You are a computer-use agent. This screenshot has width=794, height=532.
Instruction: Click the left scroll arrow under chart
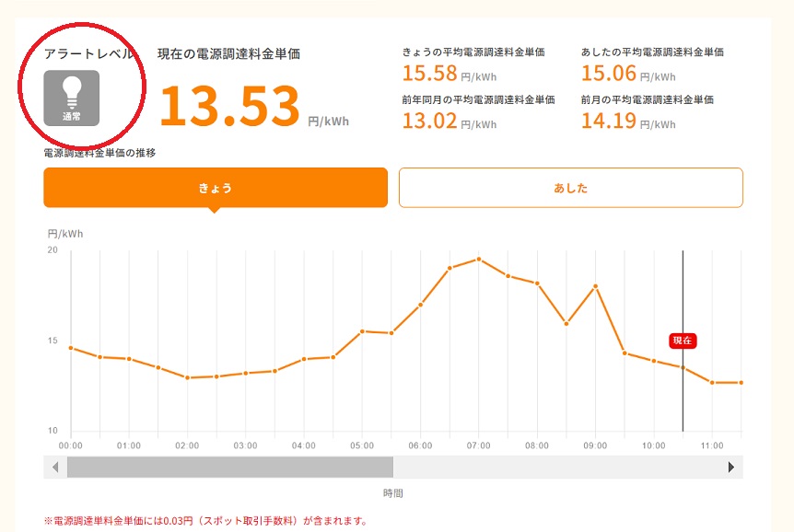[55, 468]
